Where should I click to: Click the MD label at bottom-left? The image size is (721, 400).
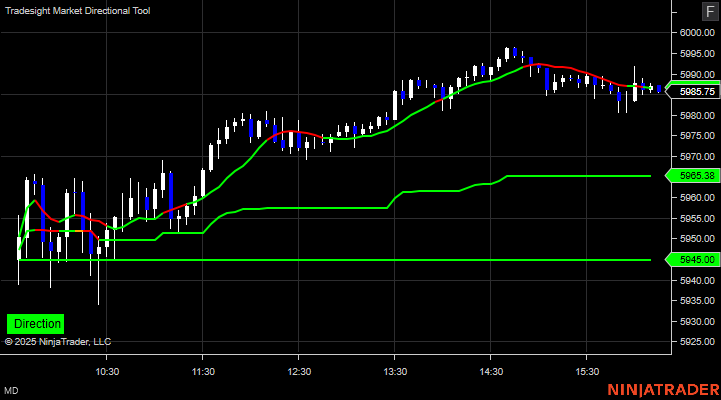coord(11,391)
